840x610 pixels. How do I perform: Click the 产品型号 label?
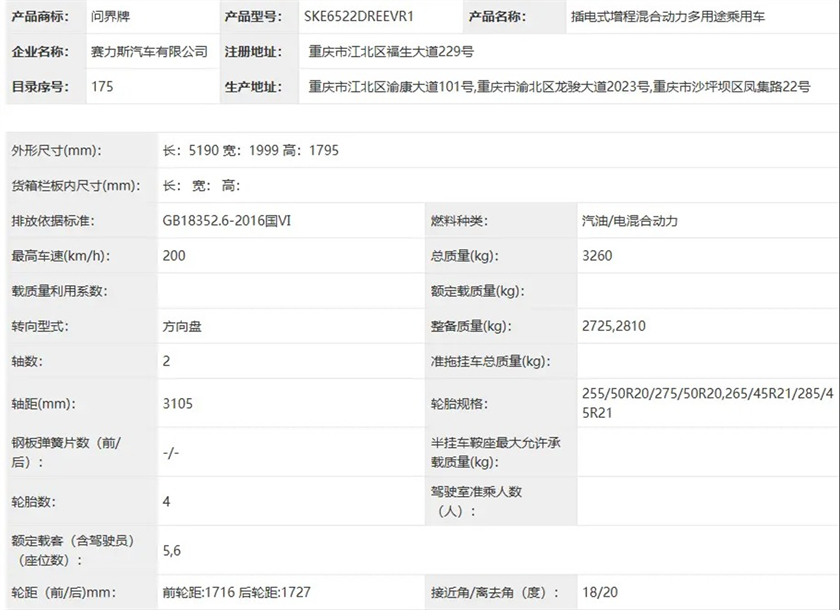point(253,16)
